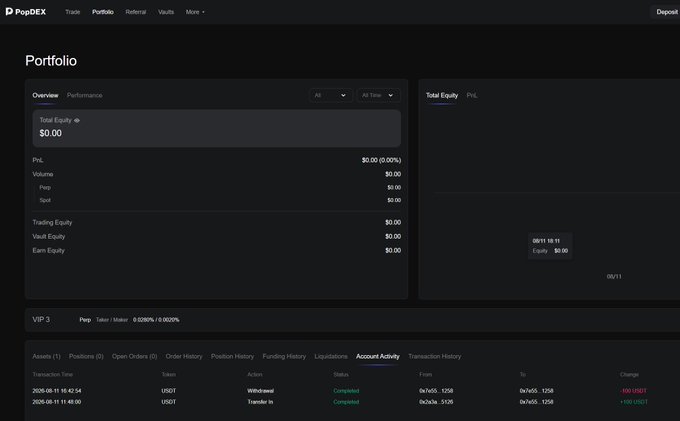
Task: Click the 0.0280% / 0.0020% fee text
Action: 156,320
